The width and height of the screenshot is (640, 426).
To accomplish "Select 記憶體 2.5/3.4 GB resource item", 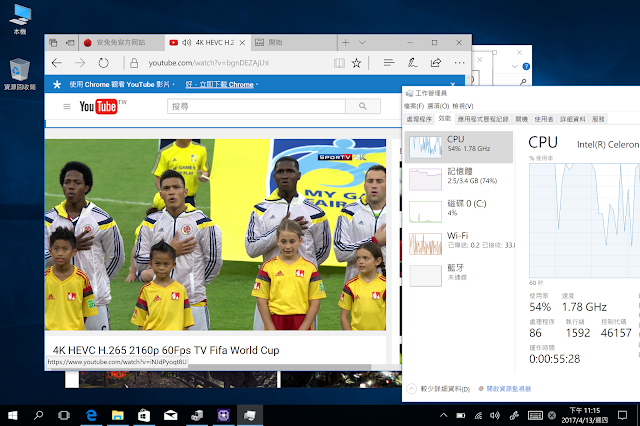I will point(459,179).
